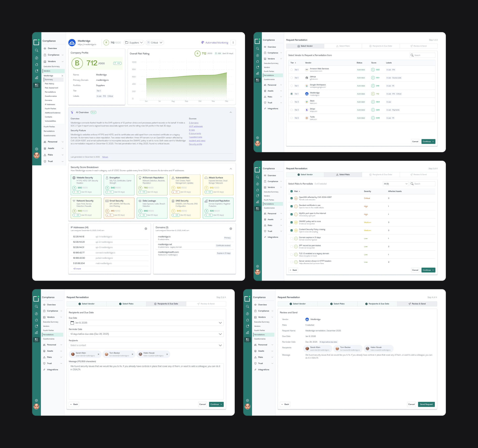Open the compass icon in Medibridge summary sidebar

pos(37,58)
